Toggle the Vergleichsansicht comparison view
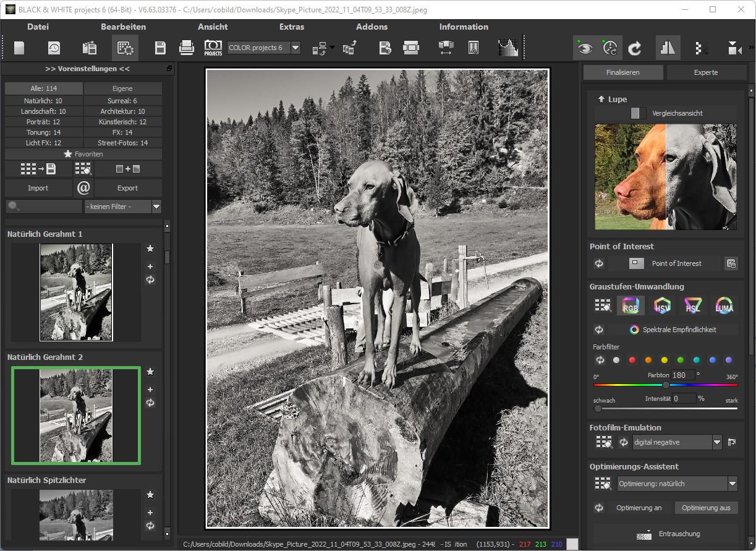The height and width of the screenshot is (551, 756). pos(665,113)
